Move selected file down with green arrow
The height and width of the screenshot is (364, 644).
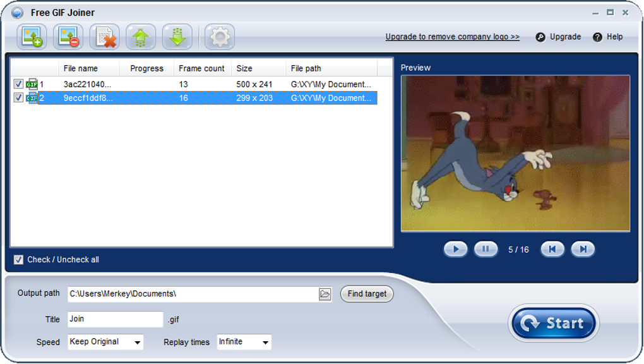coord(177,37)
